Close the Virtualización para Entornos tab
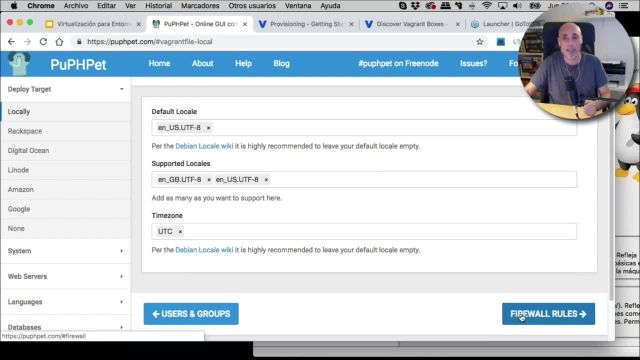This screenshot has height=360, width=640. (138, 24)
